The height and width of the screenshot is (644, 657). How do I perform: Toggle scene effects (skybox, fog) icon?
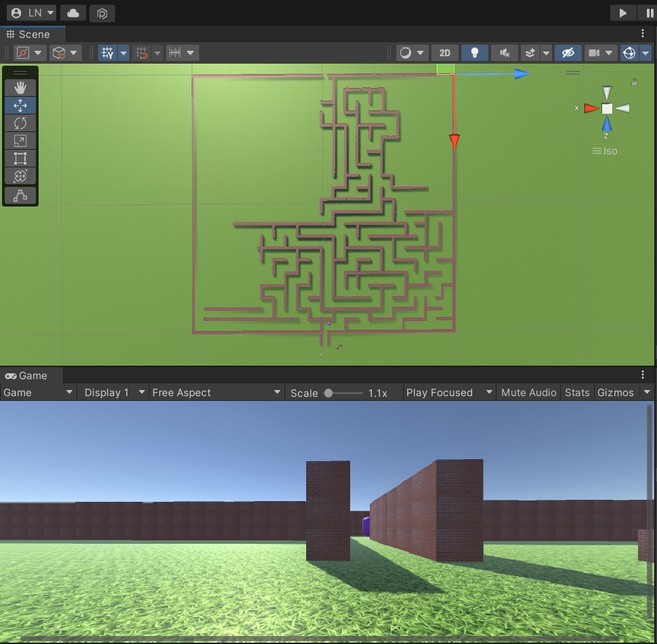pos(530,53)
